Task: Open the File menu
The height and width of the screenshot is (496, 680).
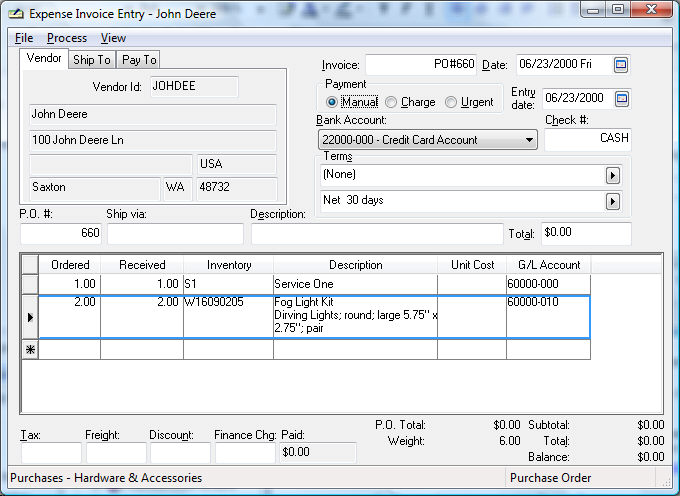Action: [24, 38]
